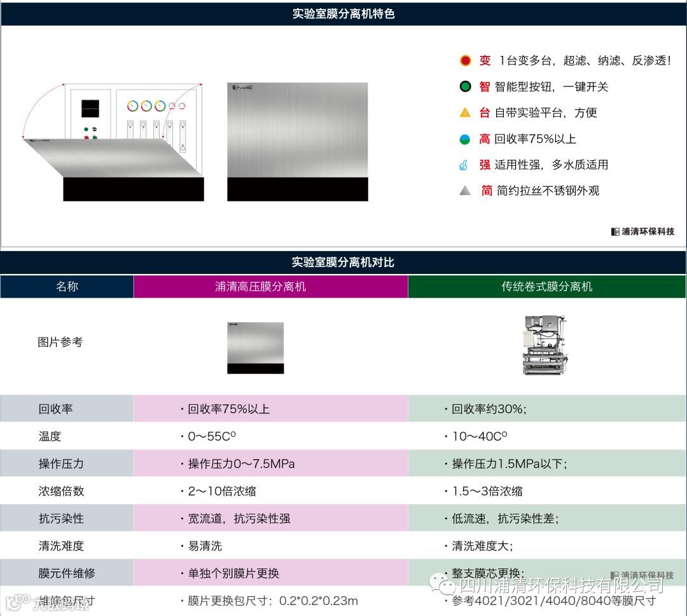Click the thumbs-up icon beside 强
This screenshot has width=687, height=616.
(x=464, y=165)
